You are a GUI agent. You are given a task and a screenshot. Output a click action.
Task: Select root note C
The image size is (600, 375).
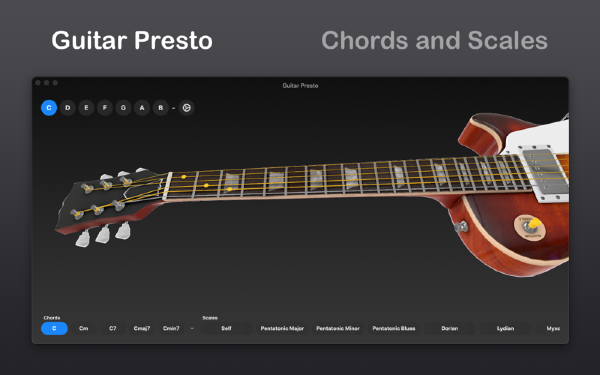[49, 108]
